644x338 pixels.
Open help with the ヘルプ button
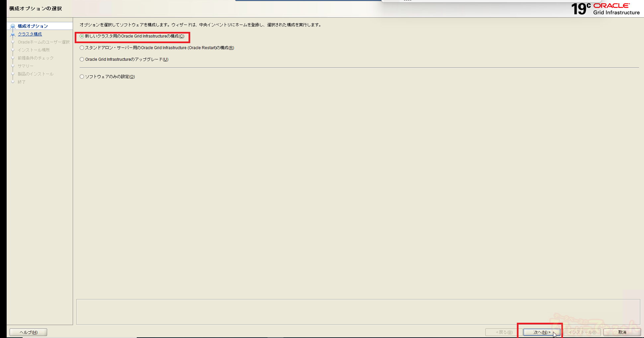coord(28,332)
